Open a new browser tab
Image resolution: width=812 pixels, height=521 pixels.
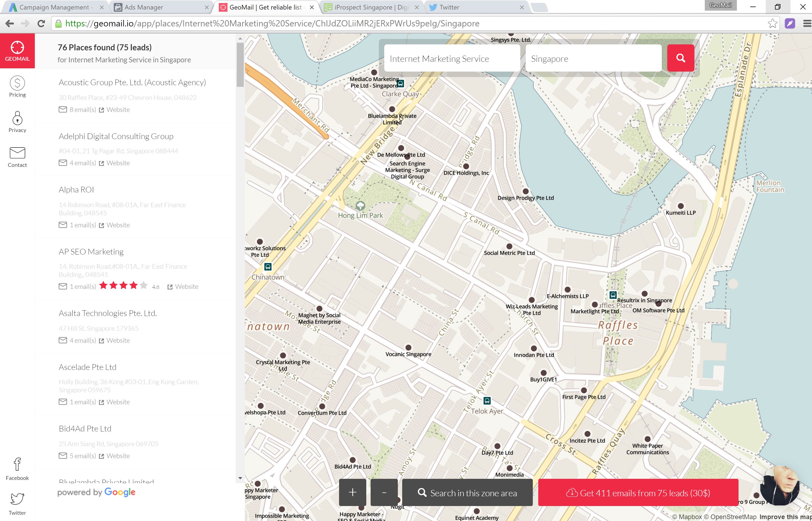pos(539,7)
